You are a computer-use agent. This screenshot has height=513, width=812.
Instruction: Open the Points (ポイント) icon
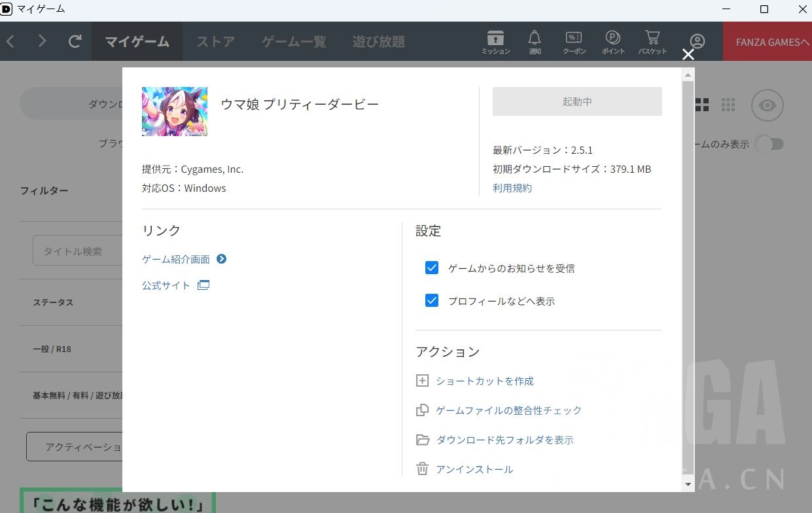[x=613, y=41]
